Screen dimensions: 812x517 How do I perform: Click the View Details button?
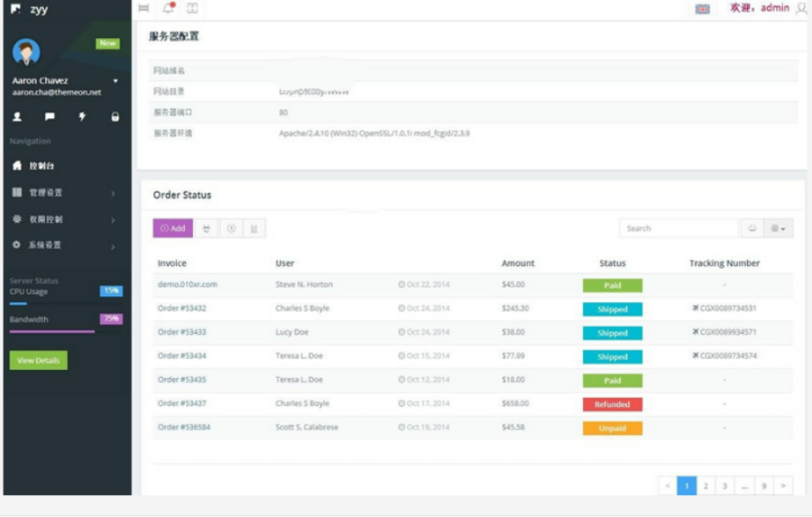[x=38, y=361]
